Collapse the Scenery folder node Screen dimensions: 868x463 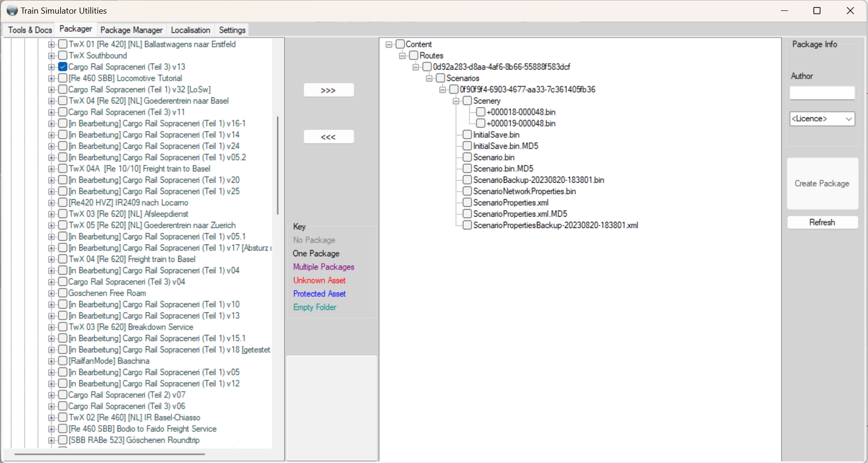[456, 101]
